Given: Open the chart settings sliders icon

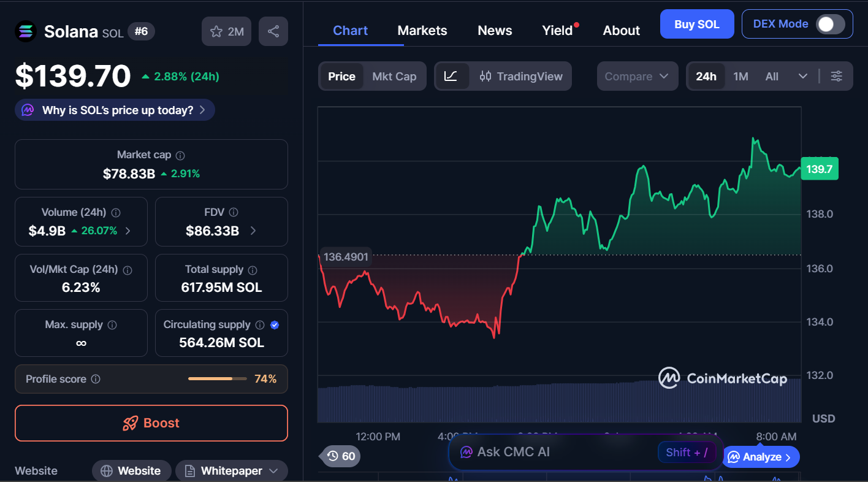Looking at the screenshot, I should click(836, 76).
